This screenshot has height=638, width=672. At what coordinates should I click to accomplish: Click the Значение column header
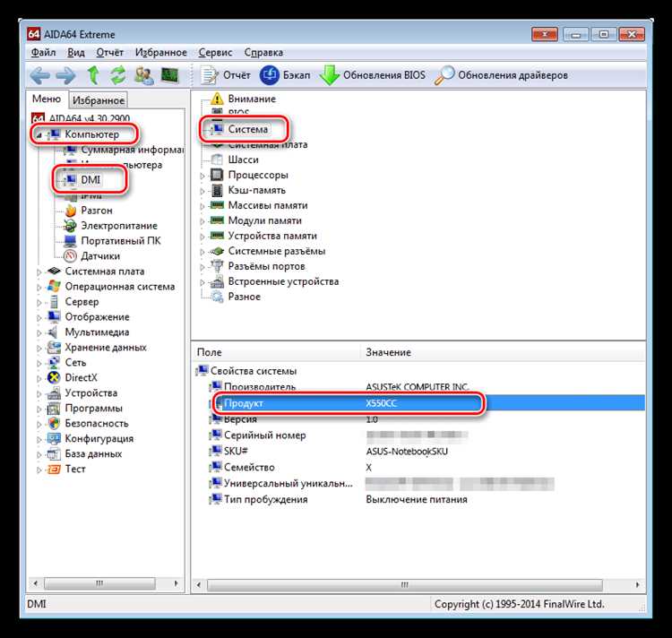(388, 353)
